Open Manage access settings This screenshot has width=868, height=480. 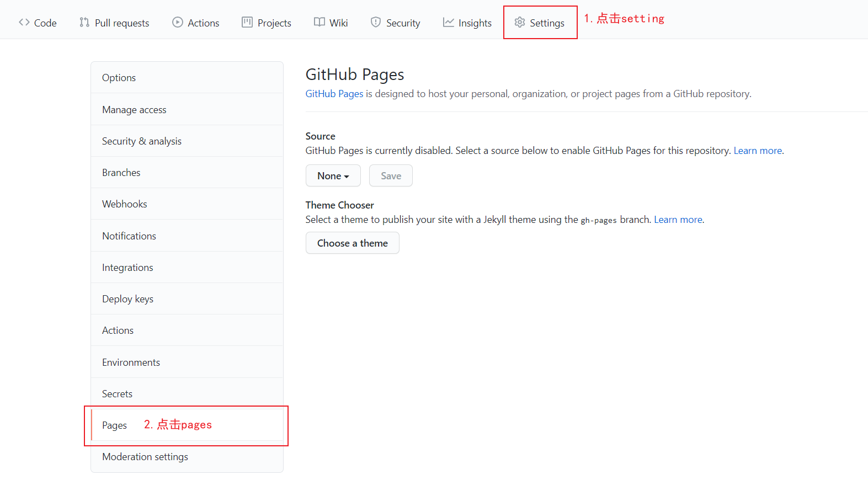[x=187, y=109]
